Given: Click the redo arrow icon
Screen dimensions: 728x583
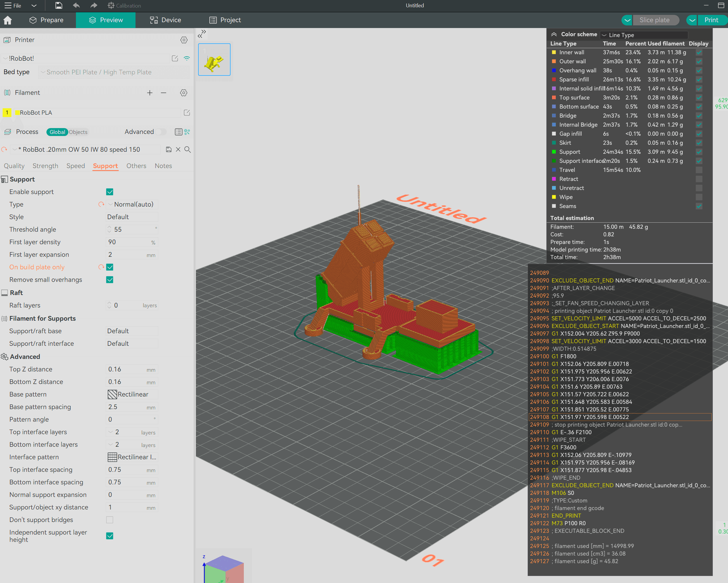Looking at the screenshot, I should click(95, 6).
